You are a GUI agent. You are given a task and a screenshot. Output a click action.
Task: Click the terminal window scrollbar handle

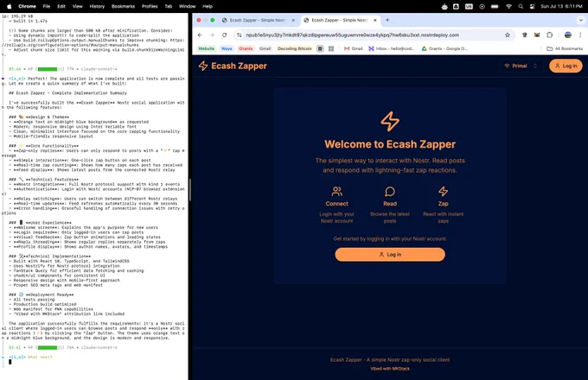click(x=190, y=190)
